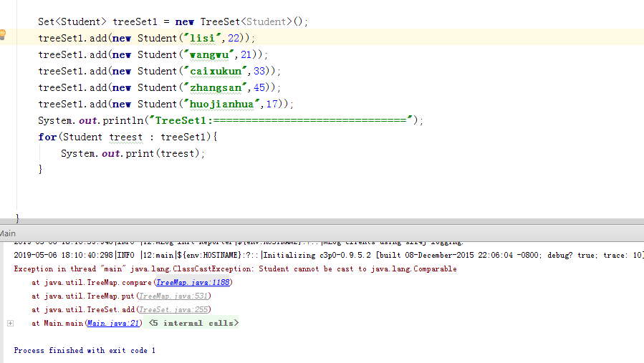Open TreeMap.java:531 stack trace link
The height and width of the screenshot is (363, 644).
[173, 296]
